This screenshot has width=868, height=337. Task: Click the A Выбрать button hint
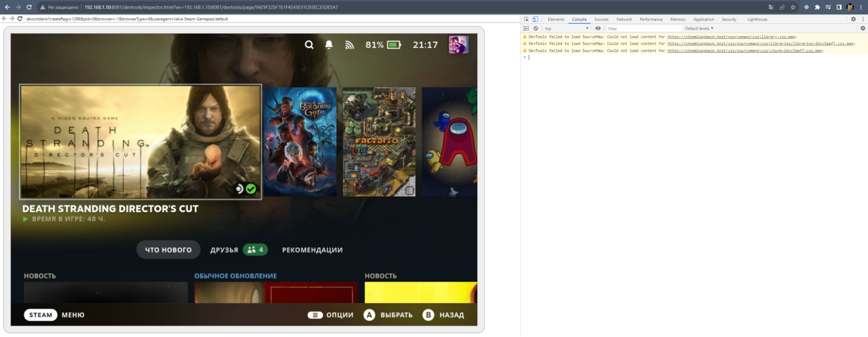[x=388, y=315]
